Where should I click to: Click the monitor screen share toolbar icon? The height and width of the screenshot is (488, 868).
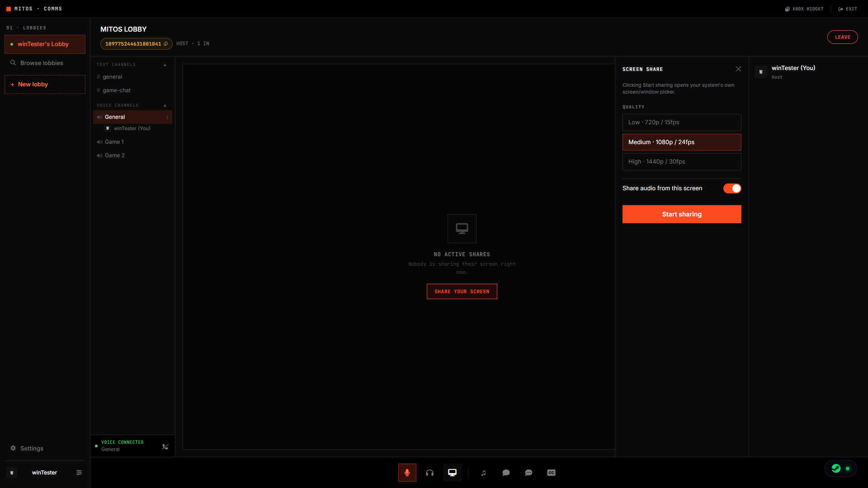452,473
